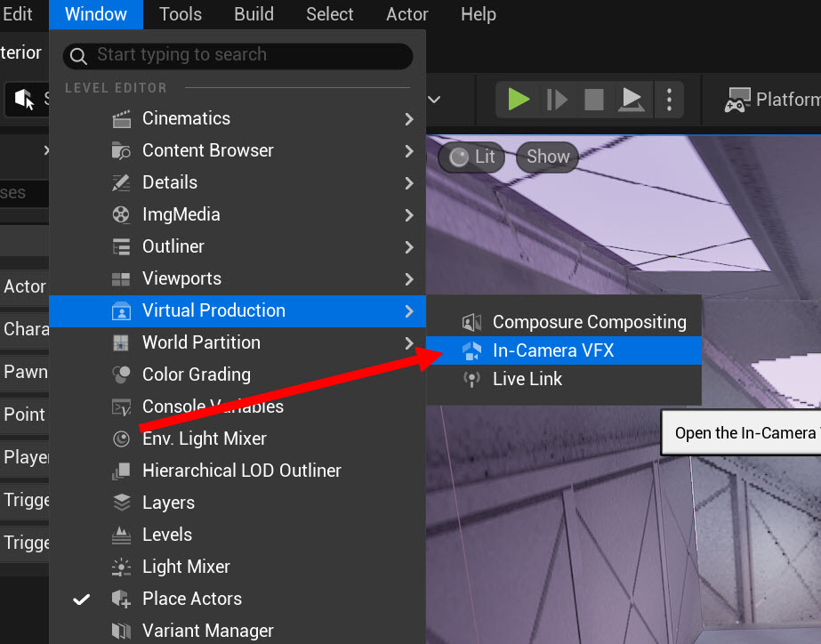Open the Select menu
This screenshot has height=644, width=821.
click(x=330, y=14)
